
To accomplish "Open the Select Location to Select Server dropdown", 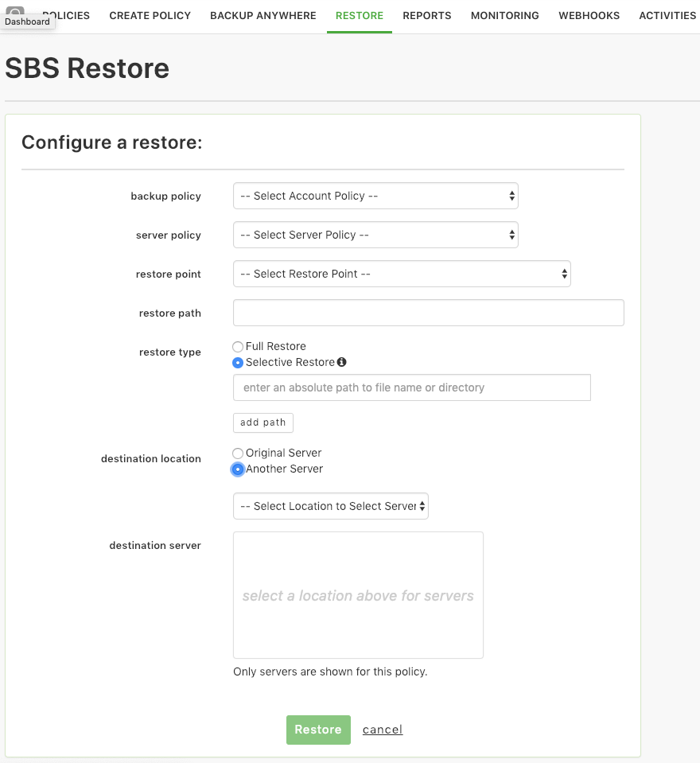I will click(331, 506).
